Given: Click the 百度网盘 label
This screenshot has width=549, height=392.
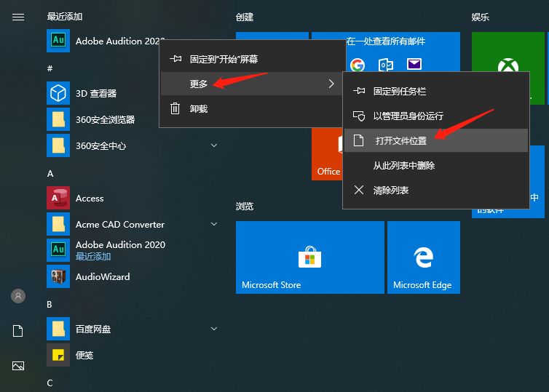Looking at the screenshot, I should pos(93,329).
